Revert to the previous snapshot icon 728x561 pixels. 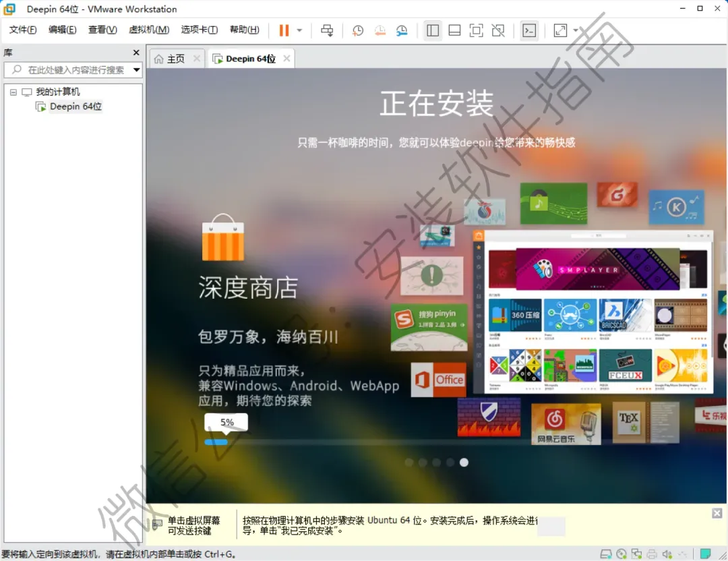point(380,30)
